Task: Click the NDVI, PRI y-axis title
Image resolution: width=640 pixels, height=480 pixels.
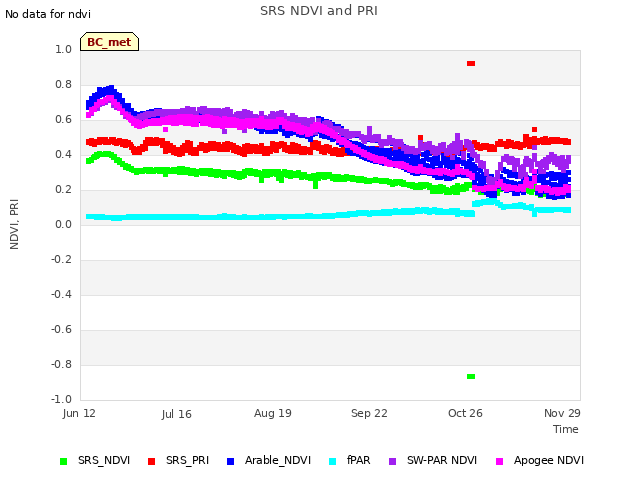Action: [x=14, y=224]
